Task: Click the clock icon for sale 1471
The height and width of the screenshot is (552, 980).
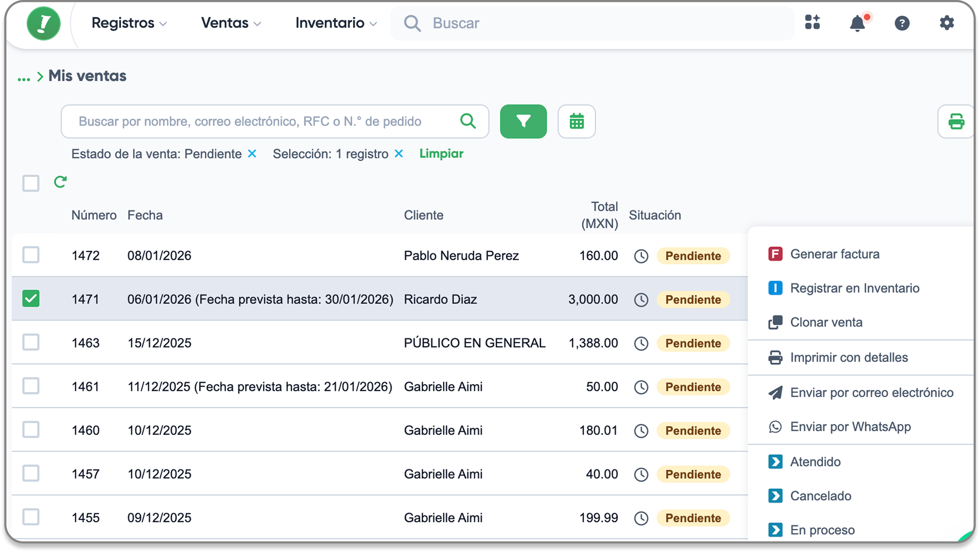Action: click(x=641, y=300)
